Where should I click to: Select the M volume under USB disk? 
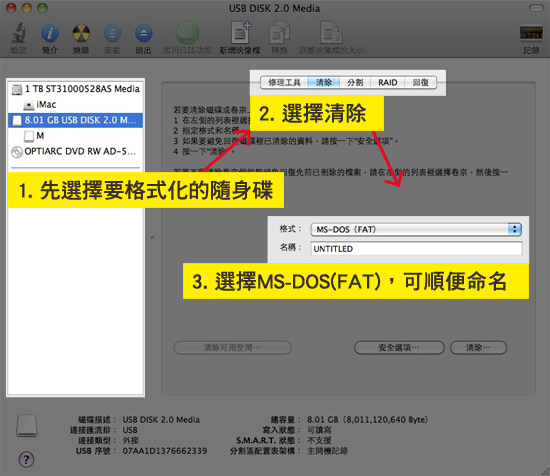coord(75,136)
